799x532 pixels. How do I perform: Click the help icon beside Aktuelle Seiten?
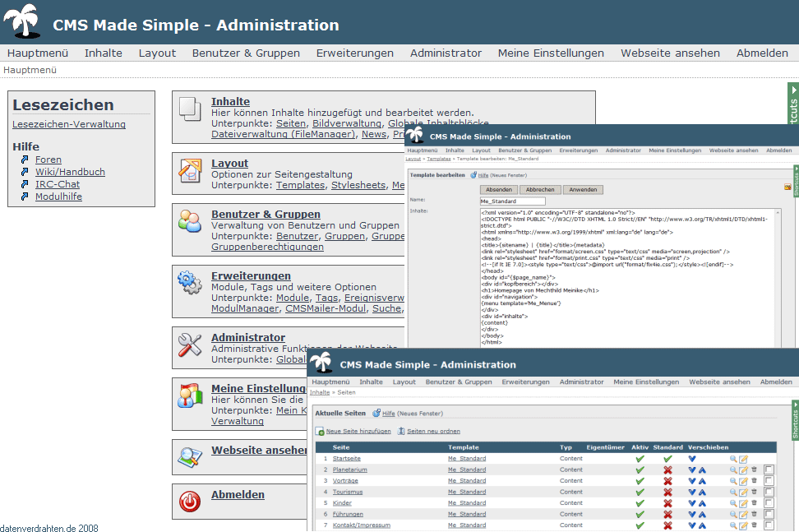376,414
